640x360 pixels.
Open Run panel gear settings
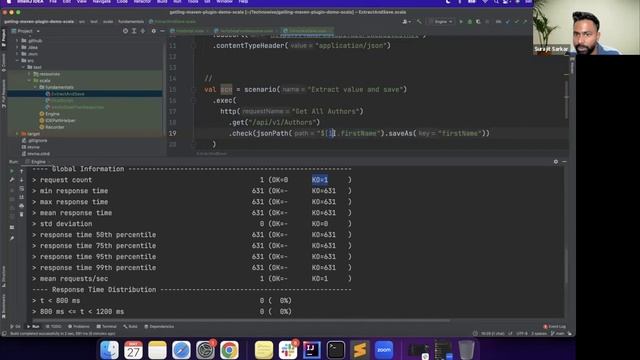[556, 162]
